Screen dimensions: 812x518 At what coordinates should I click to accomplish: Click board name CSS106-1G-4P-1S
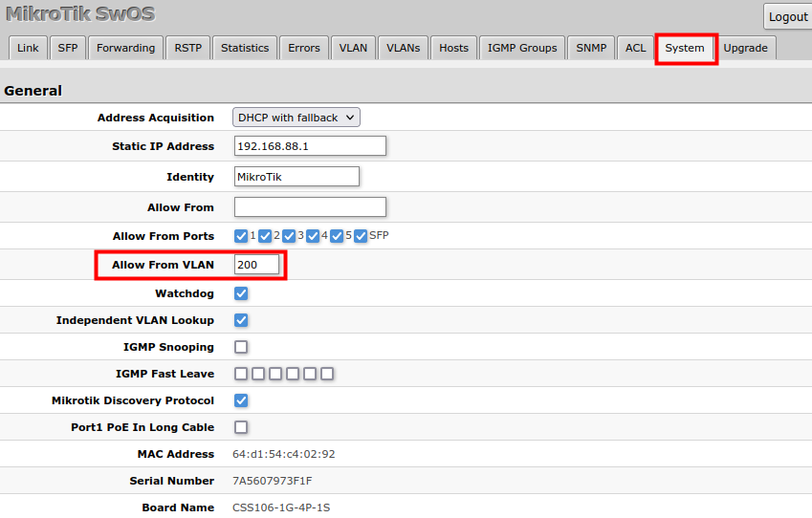pos(281,507)
